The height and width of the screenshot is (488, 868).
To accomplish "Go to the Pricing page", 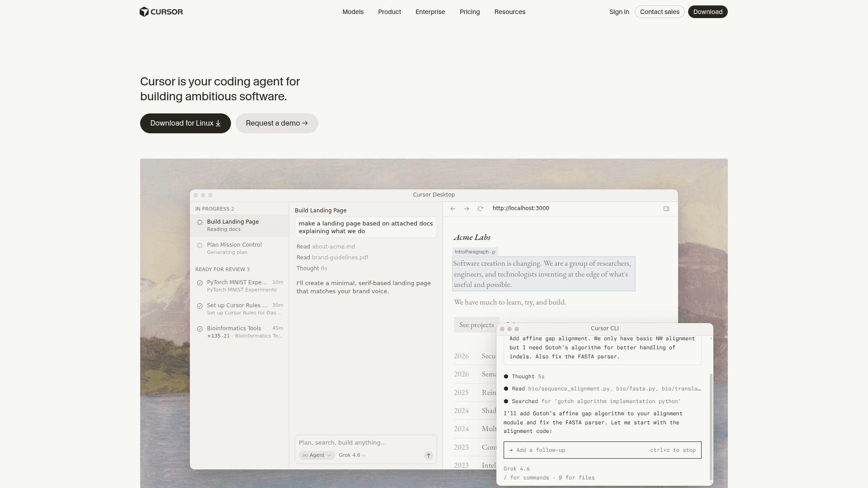I will point(470,12).
